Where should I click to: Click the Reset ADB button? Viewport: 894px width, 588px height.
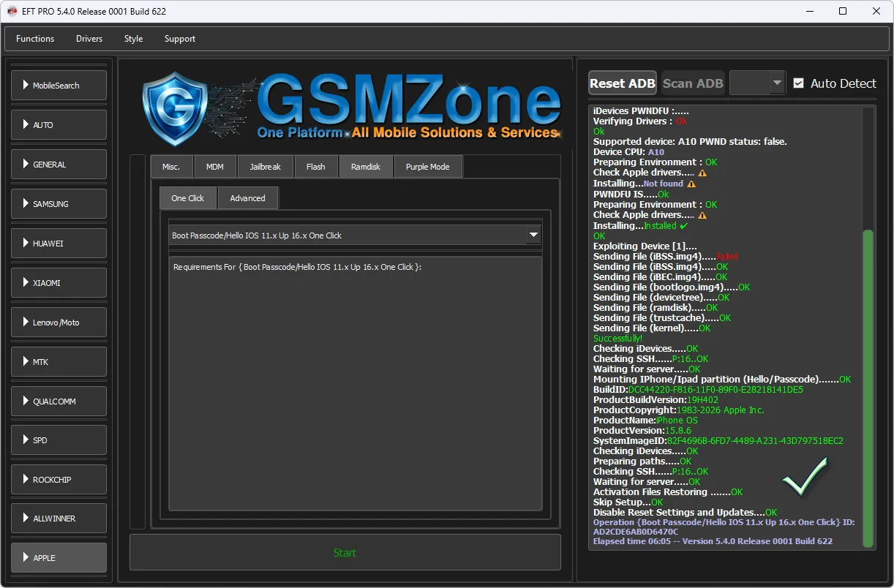coord(622,83)
